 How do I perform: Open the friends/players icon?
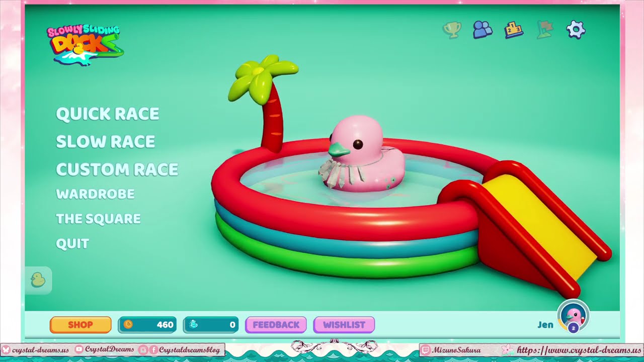coord(482,30)
